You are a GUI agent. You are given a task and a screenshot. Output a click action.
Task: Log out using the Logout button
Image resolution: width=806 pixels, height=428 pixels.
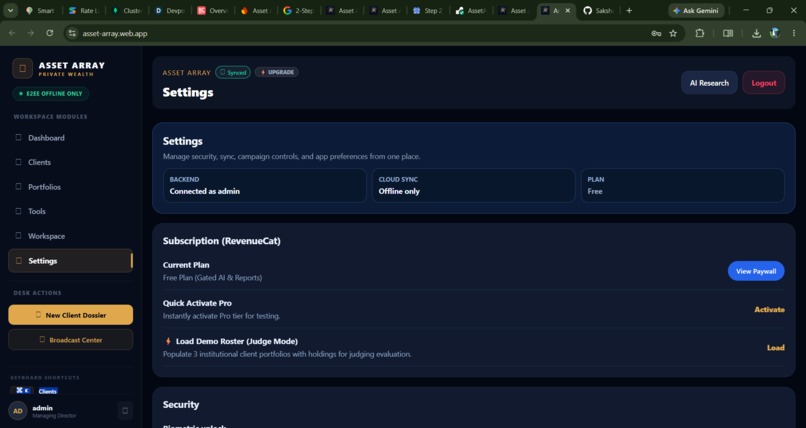763,83
